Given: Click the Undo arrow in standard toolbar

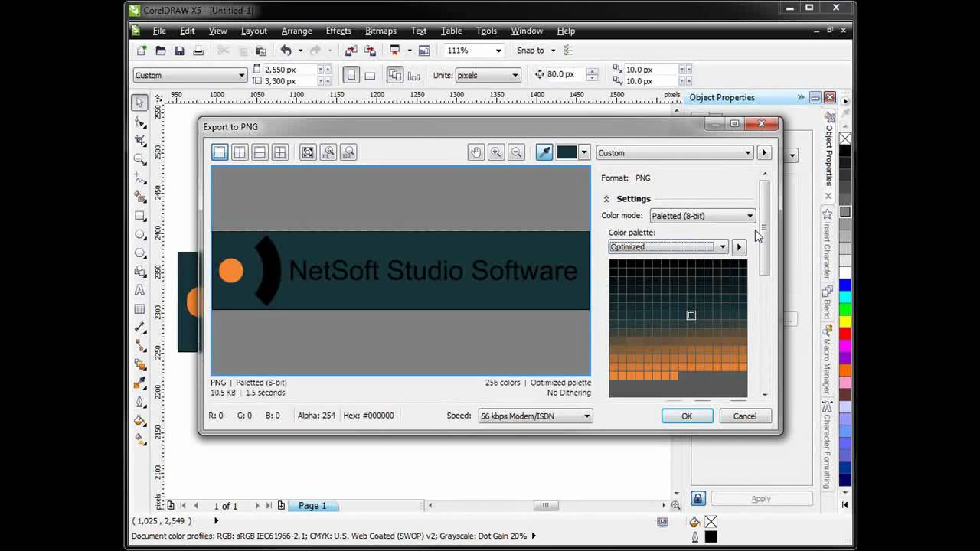Looking at the screenshot, I should [286, 51].
